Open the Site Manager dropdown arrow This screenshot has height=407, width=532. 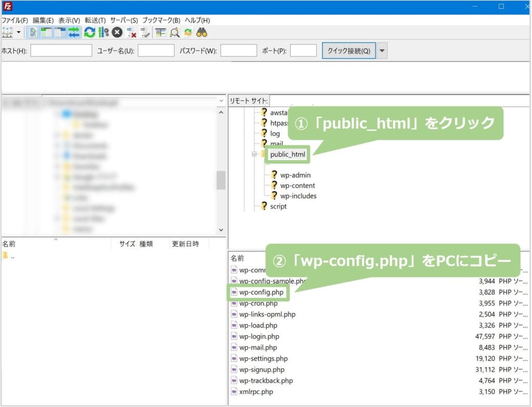19,32
